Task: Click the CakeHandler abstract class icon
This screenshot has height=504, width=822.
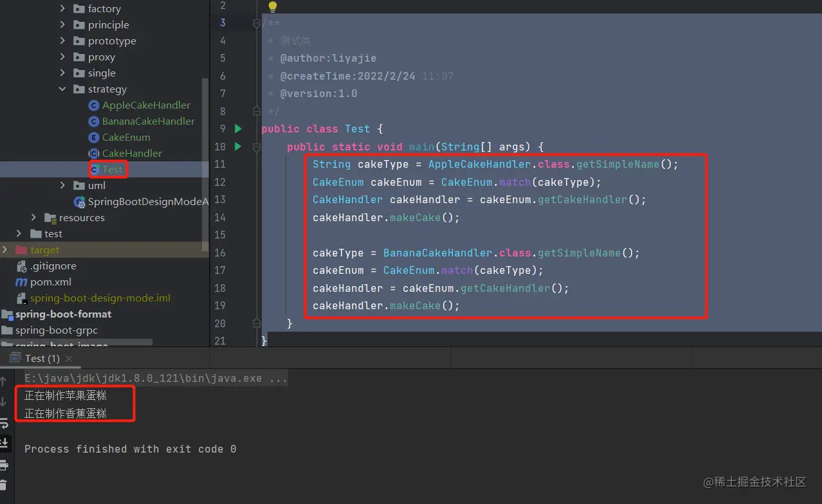Action: [94, 154]
